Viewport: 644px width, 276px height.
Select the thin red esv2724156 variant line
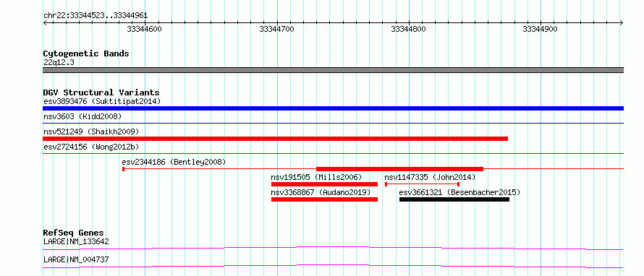(x=333, y=153)
